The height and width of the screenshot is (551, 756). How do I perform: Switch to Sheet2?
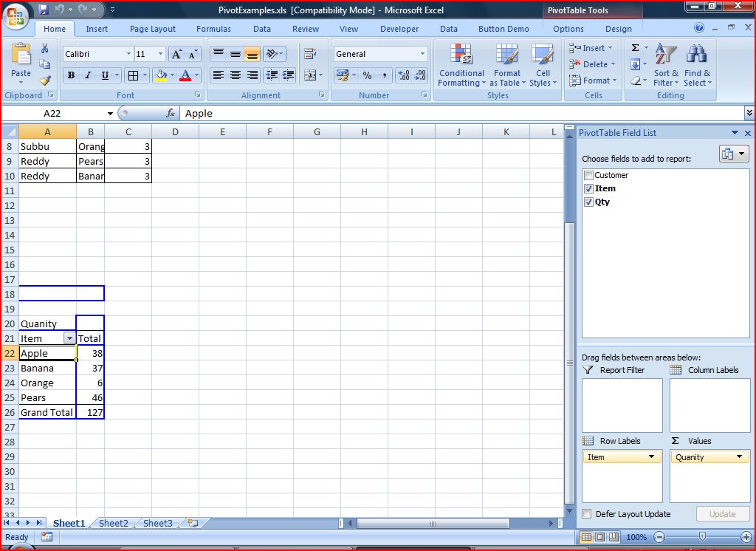(114, 523)
